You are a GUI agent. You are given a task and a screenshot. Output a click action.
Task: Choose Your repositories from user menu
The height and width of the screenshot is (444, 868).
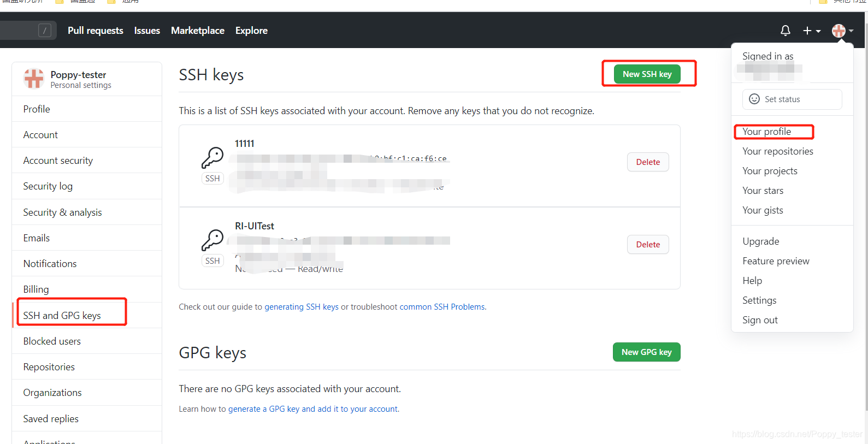tap(792, 151)
